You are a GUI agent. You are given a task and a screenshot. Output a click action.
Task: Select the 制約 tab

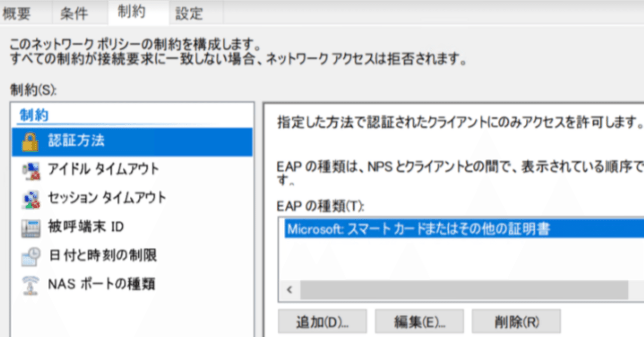pos(132,13)
